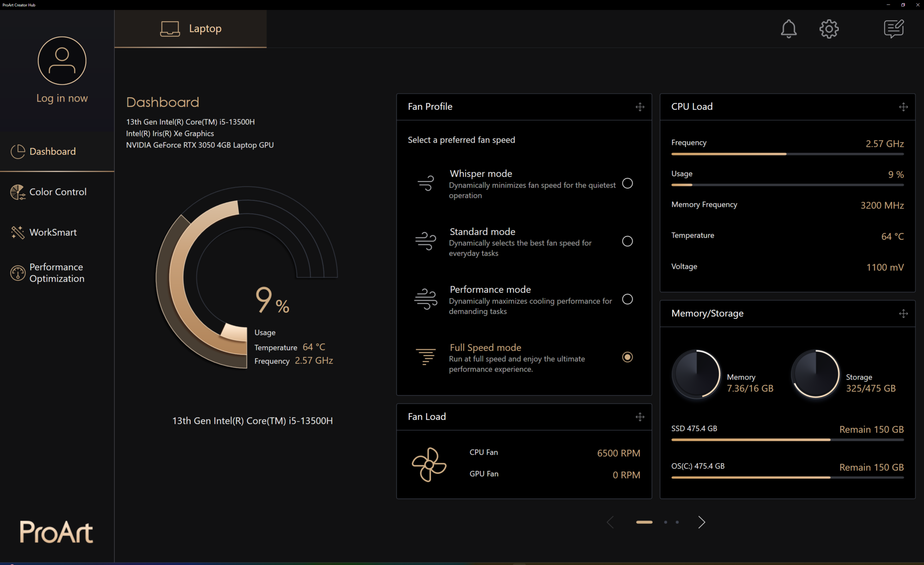Select the Full Speed mode radio button
924x565 pixels.
pyautogui.click(x=627, y=357)
